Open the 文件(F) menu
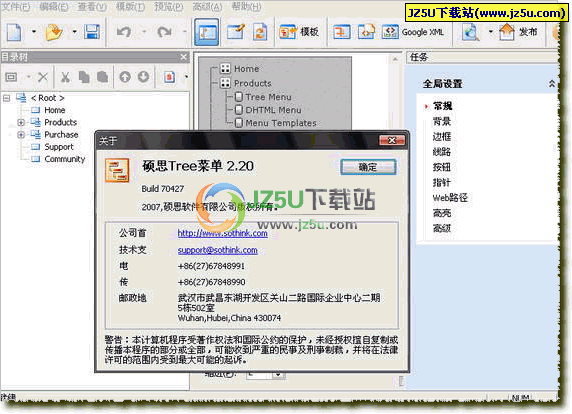 [16, 6]
